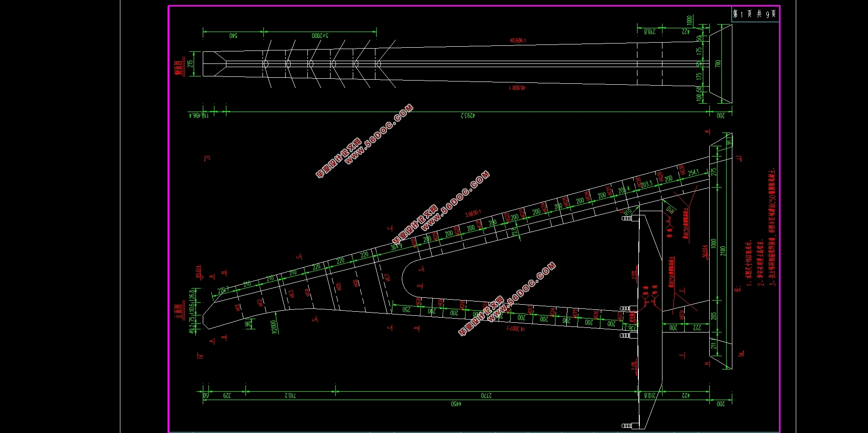This screenshot has height=433, width=868.
Task: Click the page number box in top-right corner
Action: pyautogui.click(x=755, y=14)
